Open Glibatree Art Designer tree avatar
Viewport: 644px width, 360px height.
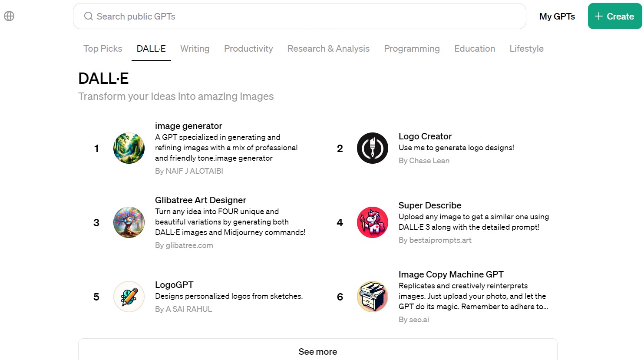click(x=129, y=222)
